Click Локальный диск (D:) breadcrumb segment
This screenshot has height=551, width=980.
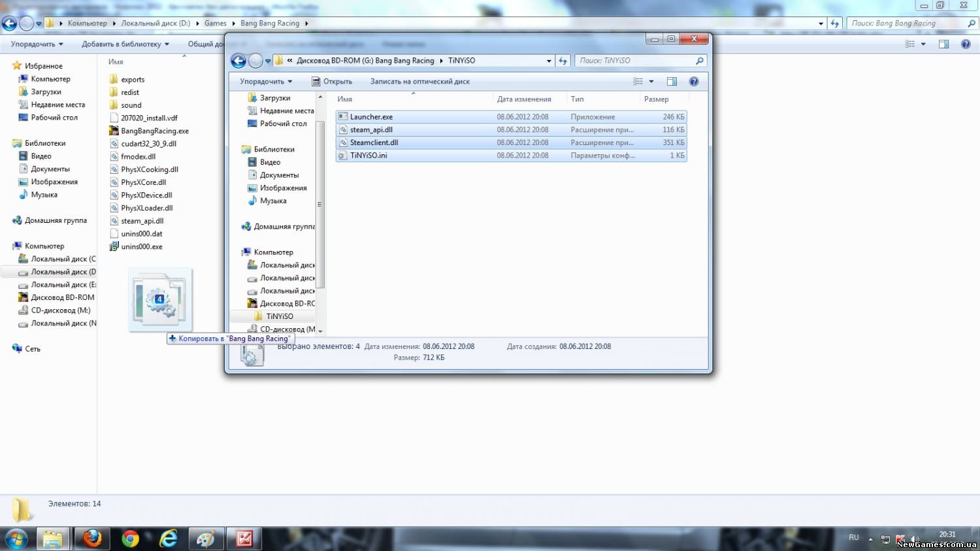[155, 24]
